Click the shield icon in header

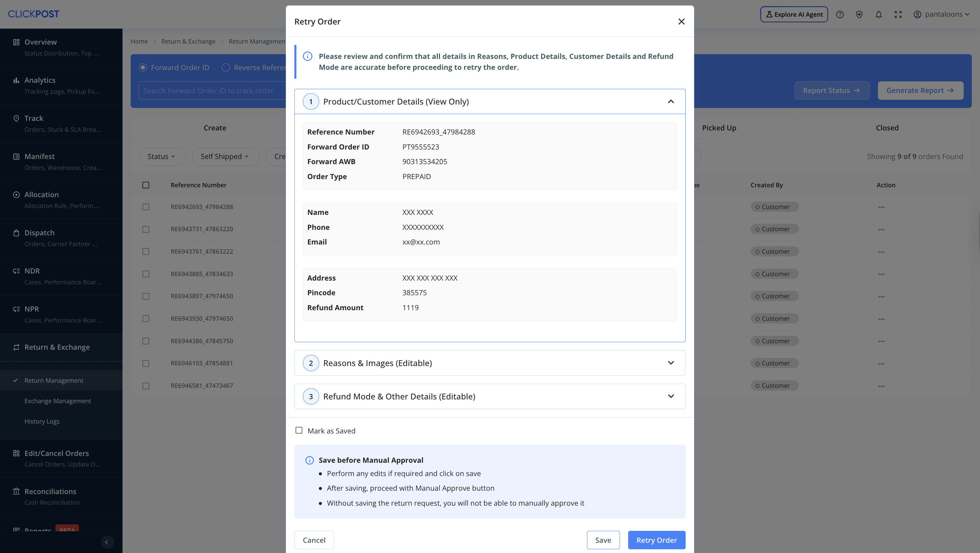click(859, 14)
